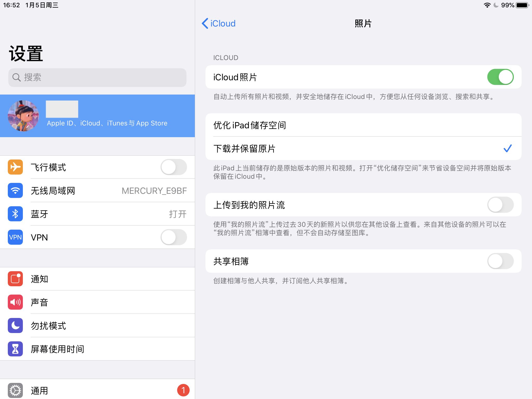Tap the Wi-Fi status bar icon

click(487, 5)
